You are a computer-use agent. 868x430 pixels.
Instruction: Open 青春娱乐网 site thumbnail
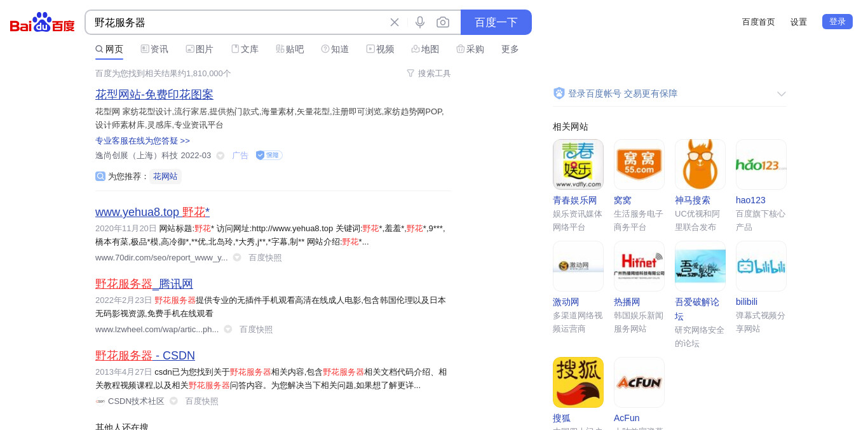point(578,165)
